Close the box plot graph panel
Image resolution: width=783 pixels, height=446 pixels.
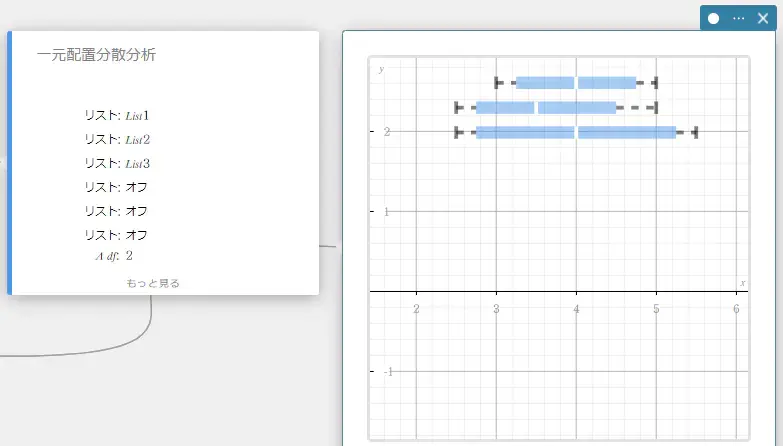(x=763, y=18)
